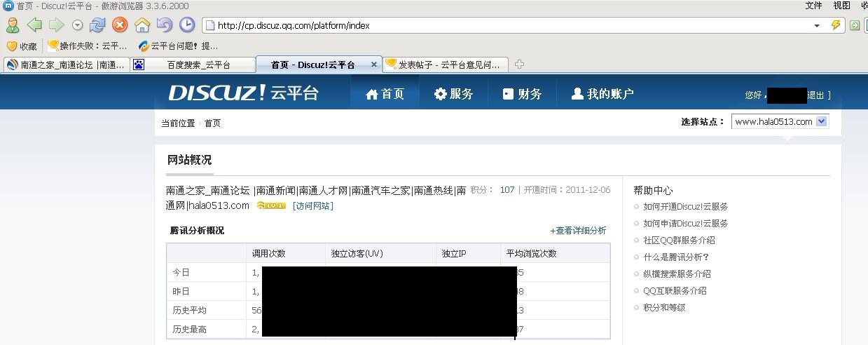This screenshot has width=868, height=345.
Task: Open the 选择站点 site dropdown
Action: click(x=780, y=121)
